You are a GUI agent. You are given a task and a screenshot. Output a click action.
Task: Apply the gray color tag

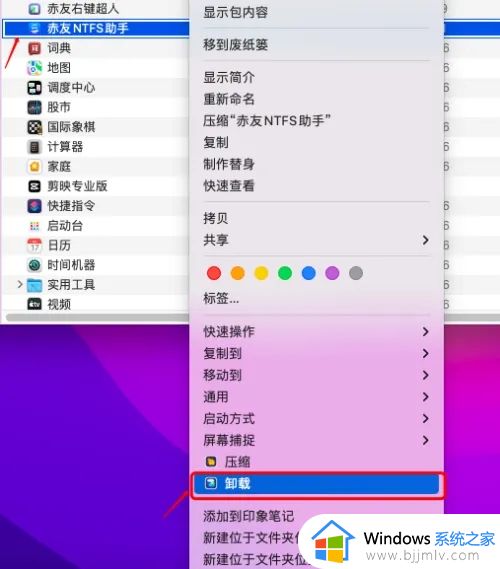(356, 273)
